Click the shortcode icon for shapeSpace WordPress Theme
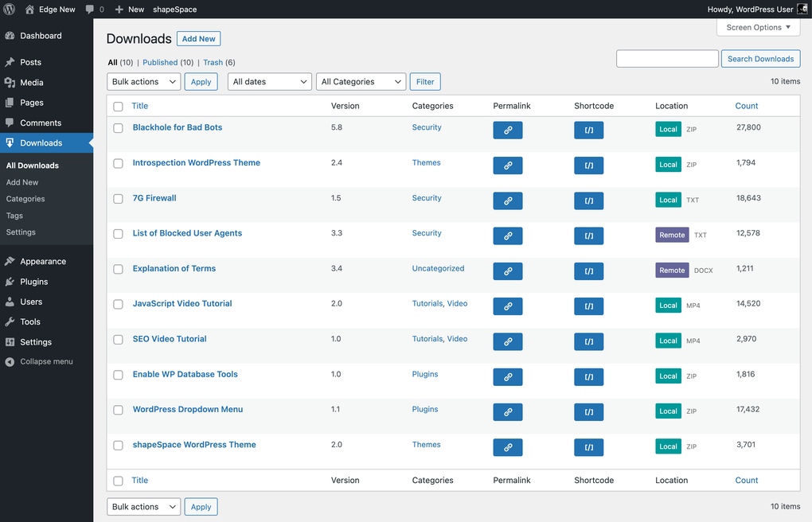 point(588,447)
